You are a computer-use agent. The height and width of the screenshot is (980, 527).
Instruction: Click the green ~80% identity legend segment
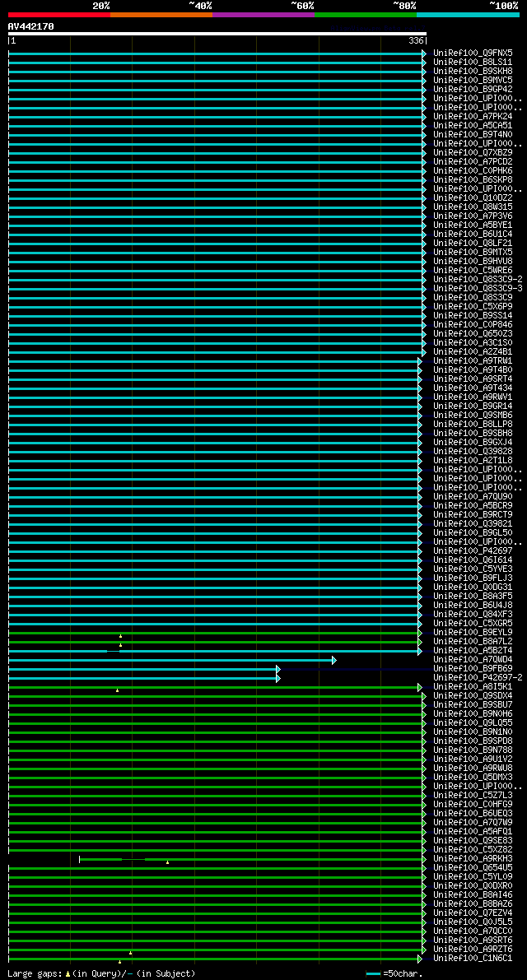tap(366, 14)
